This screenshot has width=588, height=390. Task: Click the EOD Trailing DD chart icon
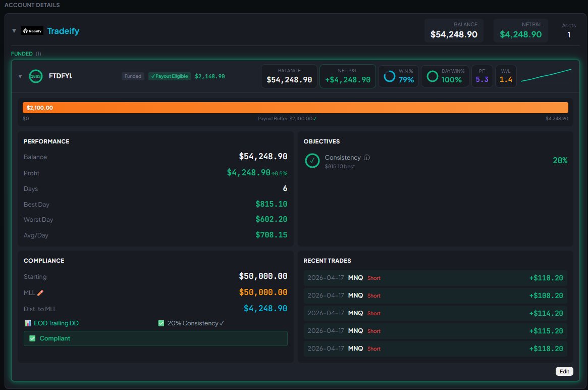coord(28,323)
